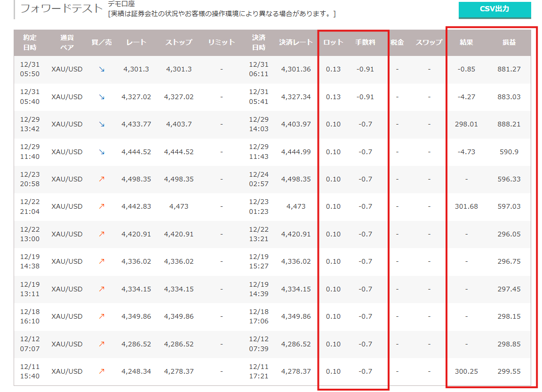The width and height of the screenshot is (542, 392).
Task: Click the profit value 888.21
Action: coord(509,125)
